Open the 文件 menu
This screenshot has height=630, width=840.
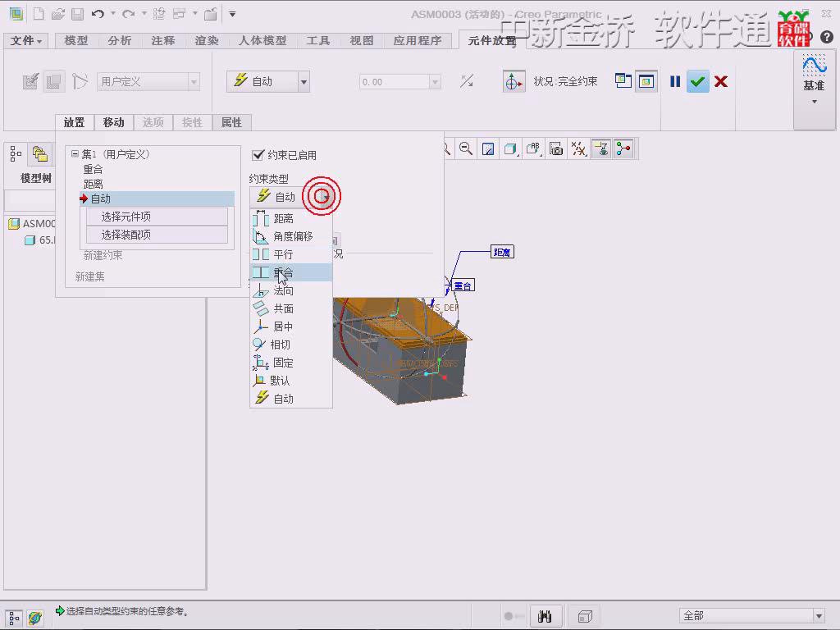25,41
